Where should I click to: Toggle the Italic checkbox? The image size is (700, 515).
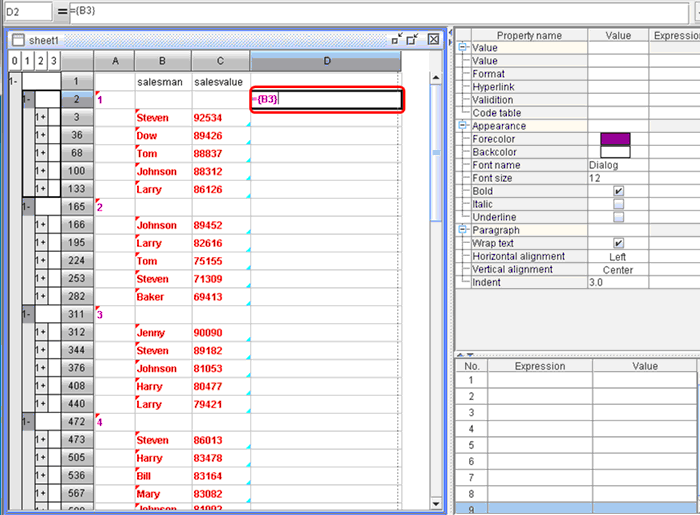click(x=618, y=204)
